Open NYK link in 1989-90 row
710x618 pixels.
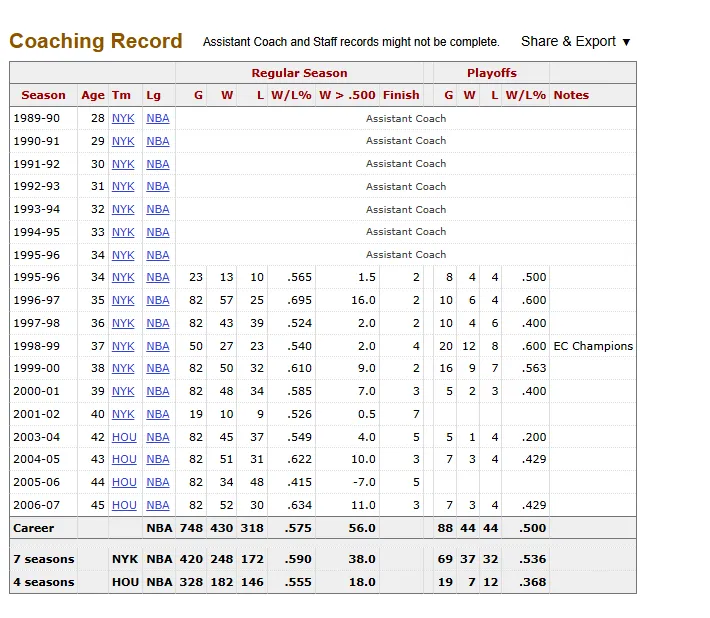coord(123,118)
